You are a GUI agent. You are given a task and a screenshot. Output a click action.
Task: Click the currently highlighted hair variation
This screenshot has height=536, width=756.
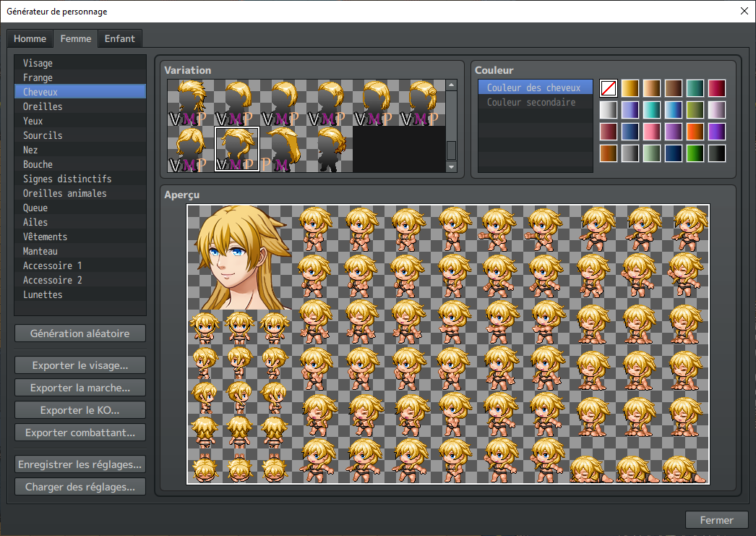[x=237, y=149]
